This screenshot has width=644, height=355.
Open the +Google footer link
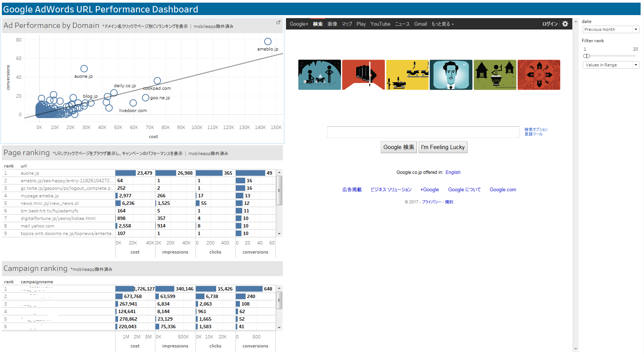click(x=430, y=190)
